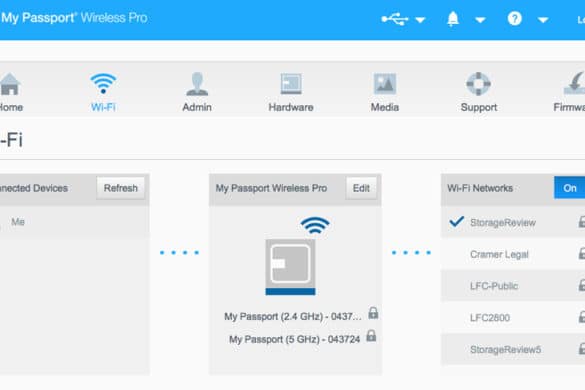
Task: Expand the alerts dropdown arrow beside bell
Action: click(x=480, y=20)
